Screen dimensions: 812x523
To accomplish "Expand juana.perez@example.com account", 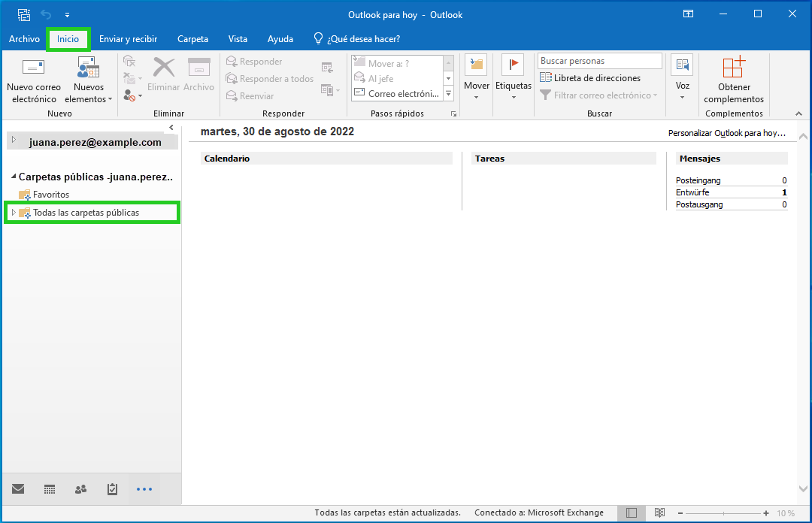I will 14,140.
